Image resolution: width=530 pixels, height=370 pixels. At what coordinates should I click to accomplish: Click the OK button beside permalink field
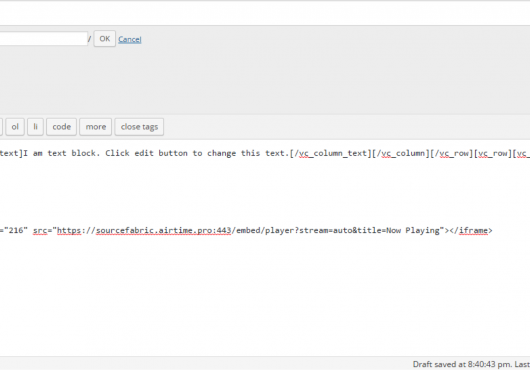[104, 39]
